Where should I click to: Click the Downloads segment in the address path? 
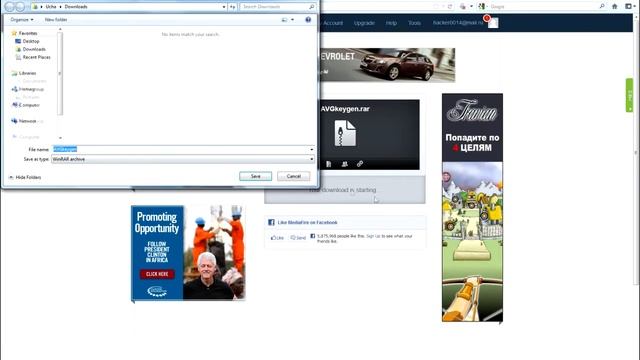coord(76,7)
